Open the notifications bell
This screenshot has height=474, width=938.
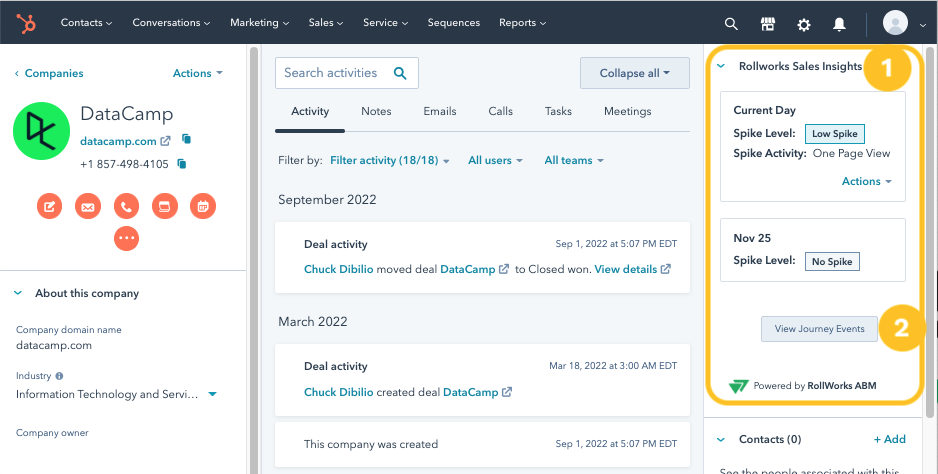coord(839,23)
